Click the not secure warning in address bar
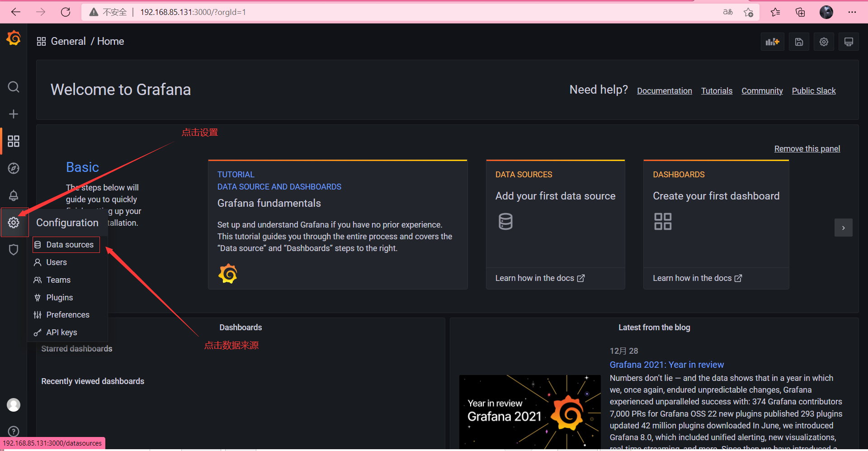This screenshot has width=868, height=451. [108, 12]
